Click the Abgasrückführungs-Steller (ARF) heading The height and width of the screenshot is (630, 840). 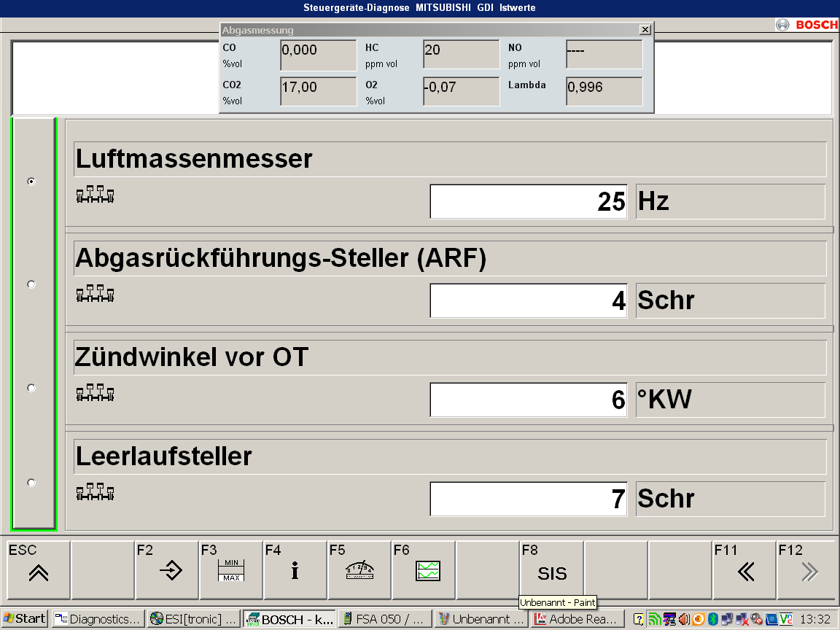pyautogui.click(x=281, y=258)
